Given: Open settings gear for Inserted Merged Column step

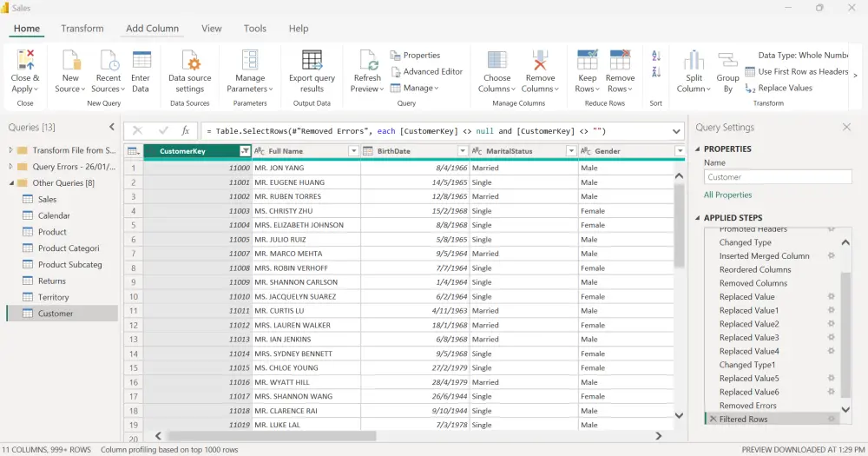Looking at the screenshot, I should pos(831,256).
